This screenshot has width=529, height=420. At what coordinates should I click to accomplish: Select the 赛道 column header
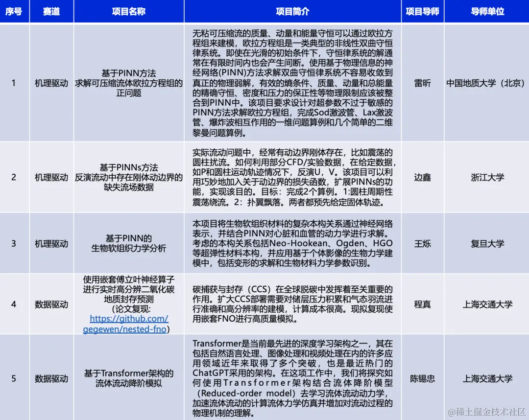coord(51,11)
